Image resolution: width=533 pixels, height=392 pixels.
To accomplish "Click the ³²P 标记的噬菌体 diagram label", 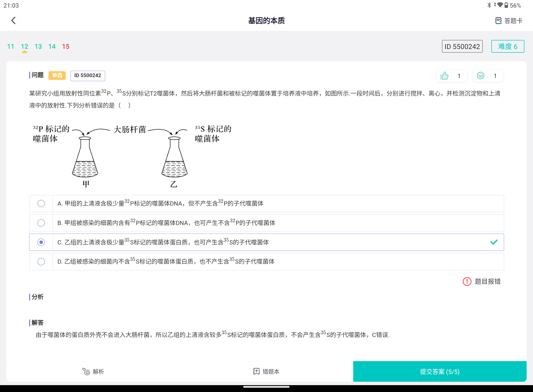I will 51,134.
